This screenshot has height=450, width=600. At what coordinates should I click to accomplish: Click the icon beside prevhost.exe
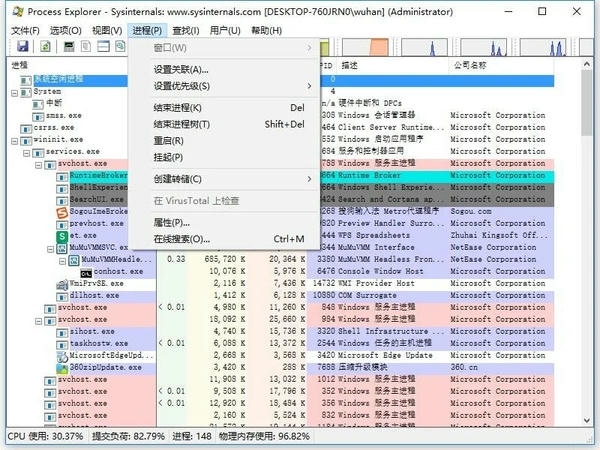(62, 224)
